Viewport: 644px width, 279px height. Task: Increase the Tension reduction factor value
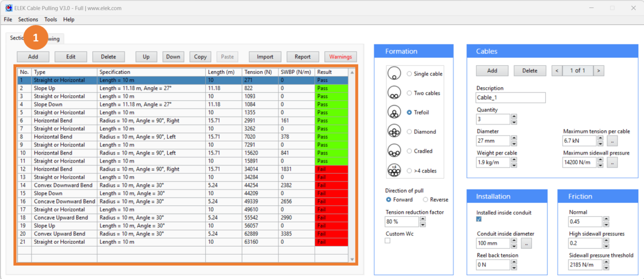[423, 219]
